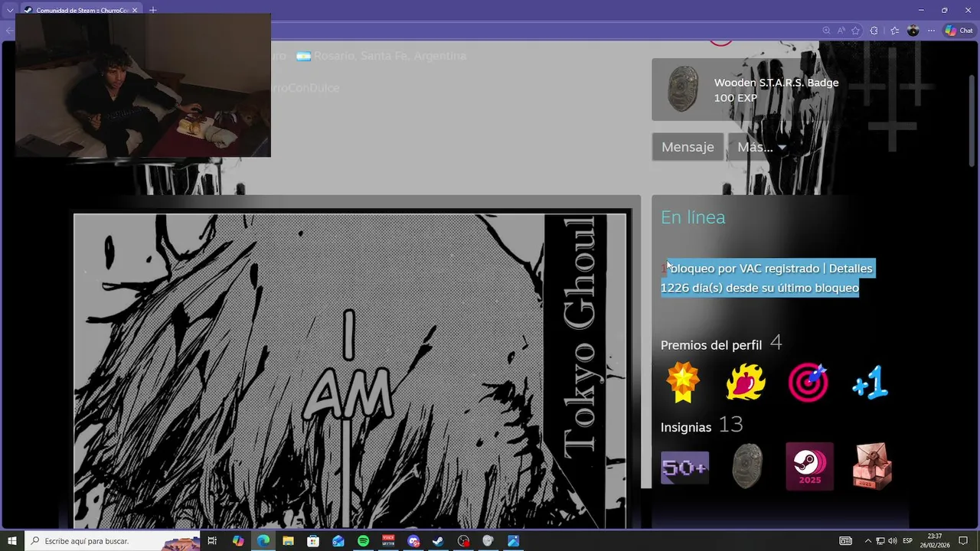Click the Mensaje button
The image size is (980, 551).
[688, 147]
